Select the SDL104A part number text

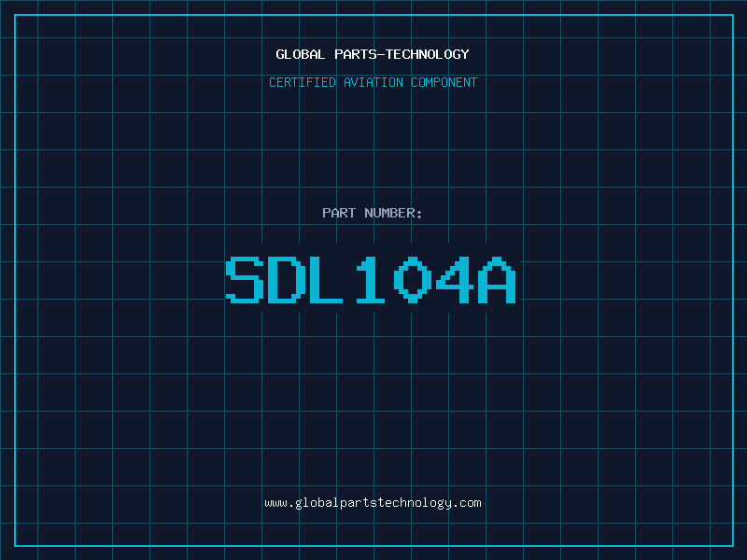click(371, 280)
